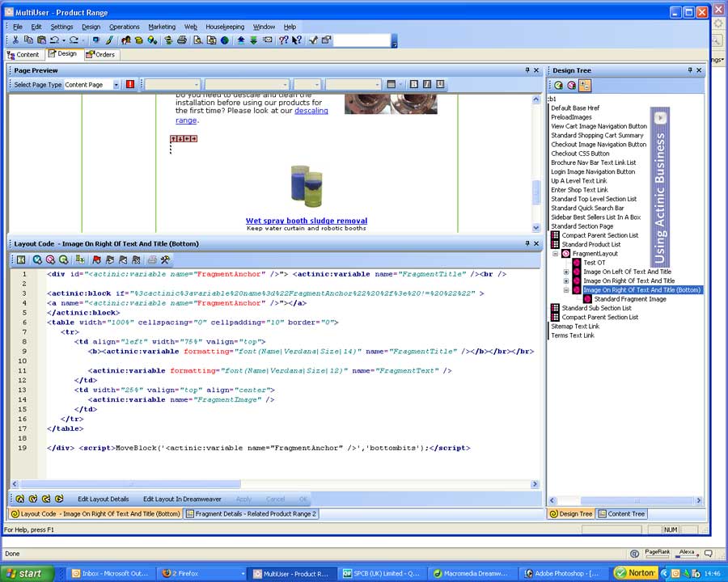Open the Housekeeping menu
Screen dimensions: 728x582
[x=225, y=27]
